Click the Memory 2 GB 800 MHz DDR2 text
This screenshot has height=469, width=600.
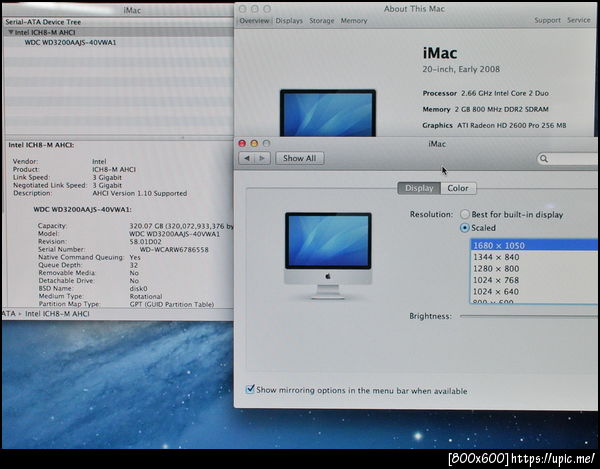(485, 109)
